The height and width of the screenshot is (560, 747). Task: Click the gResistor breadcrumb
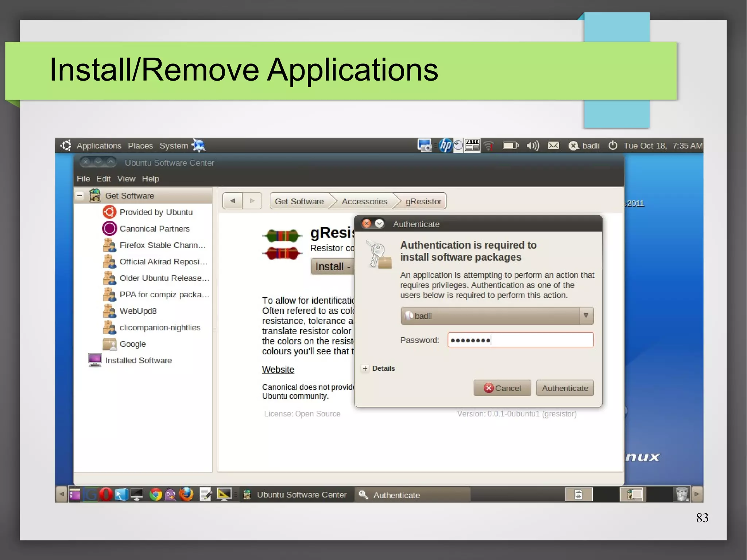[x=423, y=201]
